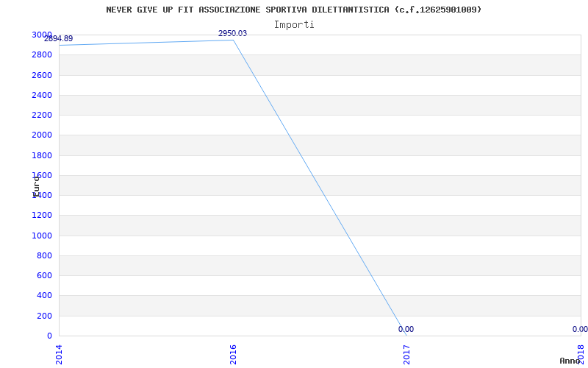
Task: Select the 2014 x-axis year label
Action: pos(59,355)
